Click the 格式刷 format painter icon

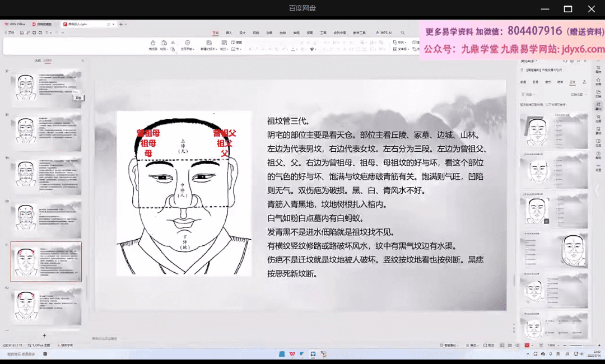[153, 45]
